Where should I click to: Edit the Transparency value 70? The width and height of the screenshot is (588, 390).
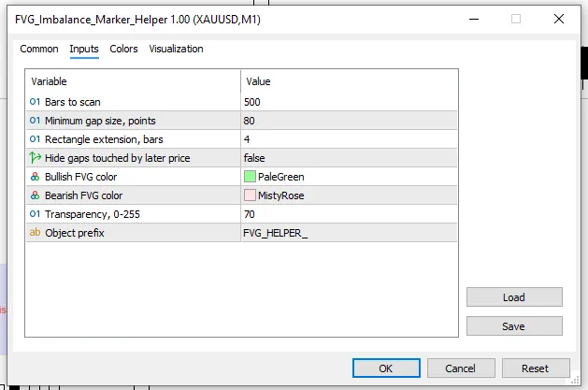point(349,214)
